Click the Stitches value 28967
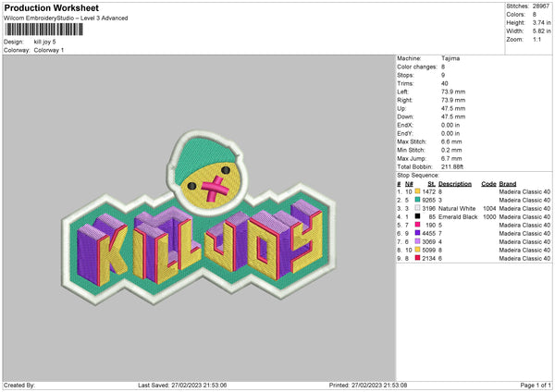Screen dimensions: 555x392 tap(541, 6)
